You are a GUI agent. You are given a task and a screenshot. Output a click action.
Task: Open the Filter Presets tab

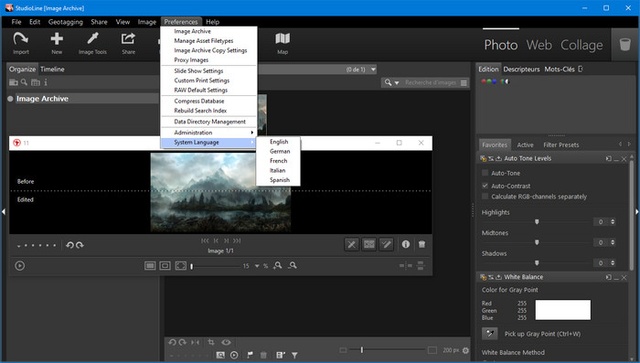pos(561,145)
